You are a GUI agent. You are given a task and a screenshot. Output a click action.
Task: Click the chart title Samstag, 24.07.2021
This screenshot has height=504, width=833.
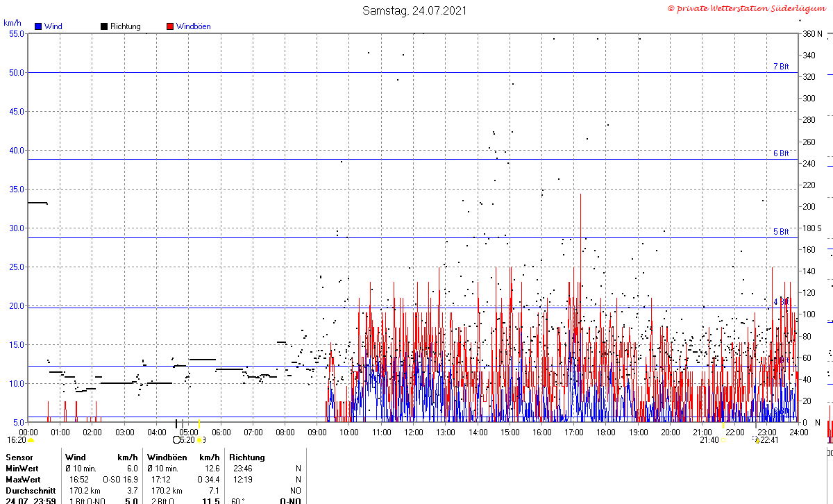[414, 10]
